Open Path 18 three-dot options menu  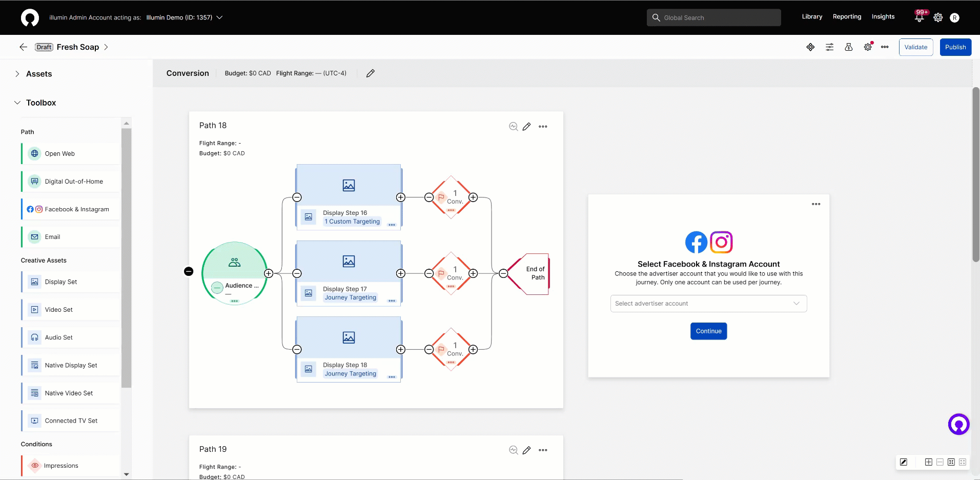pos(543,127)
